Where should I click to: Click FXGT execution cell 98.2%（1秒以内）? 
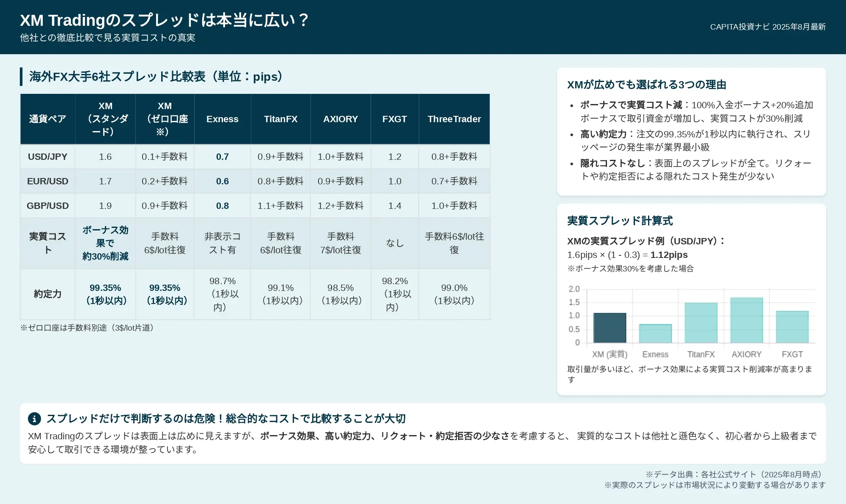coord(395,294)
